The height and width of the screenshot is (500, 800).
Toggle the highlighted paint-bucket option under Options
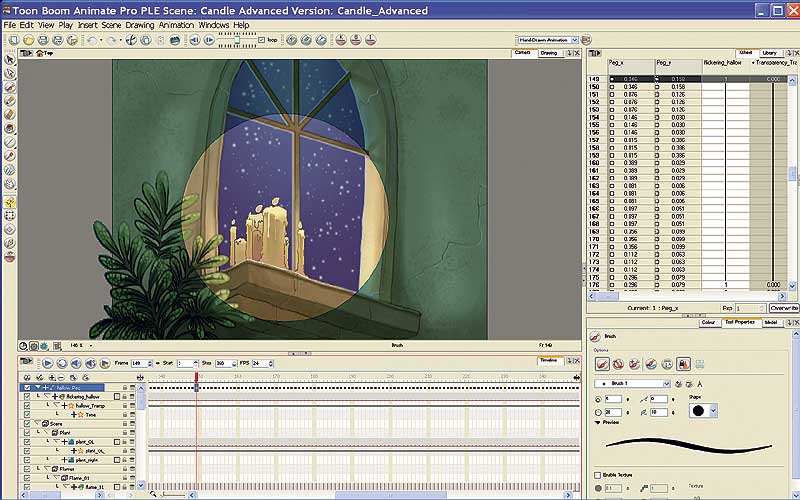tap(684, 364)
